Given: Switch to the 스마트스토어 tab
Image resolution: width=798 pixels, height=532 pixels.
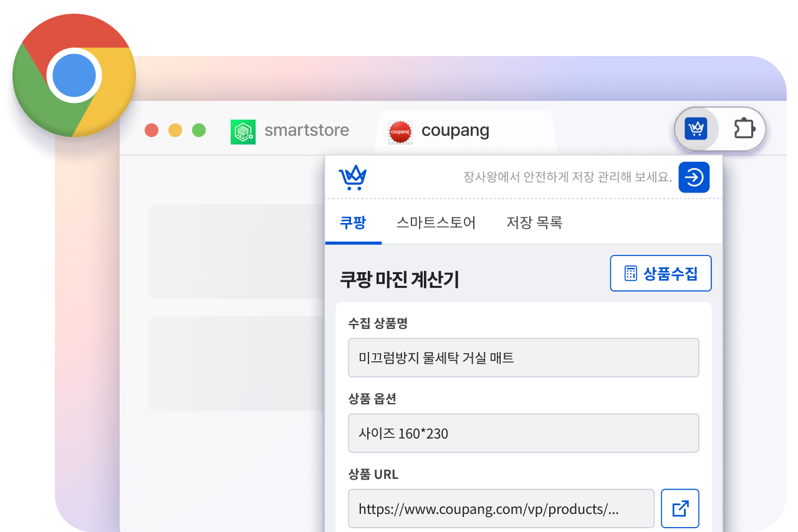Looking at the screenshot, I should pyautogui.click(x=436, y=222).
